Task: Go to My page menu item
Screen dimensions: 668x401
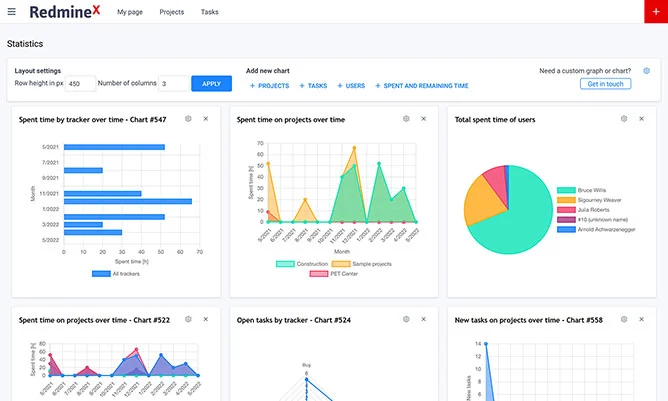Action: (130, 12)
